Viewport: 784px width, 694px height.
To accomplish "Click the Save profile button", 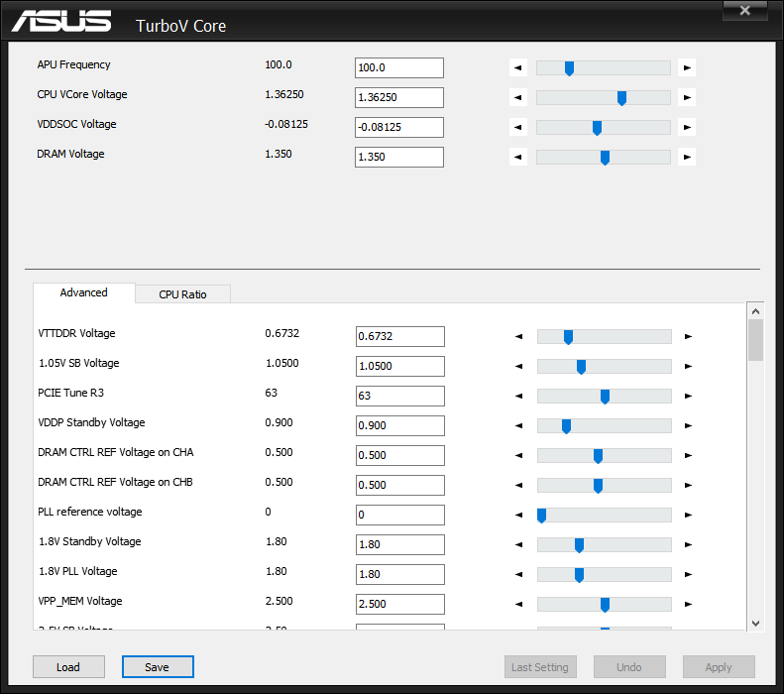I will point(158,667).
